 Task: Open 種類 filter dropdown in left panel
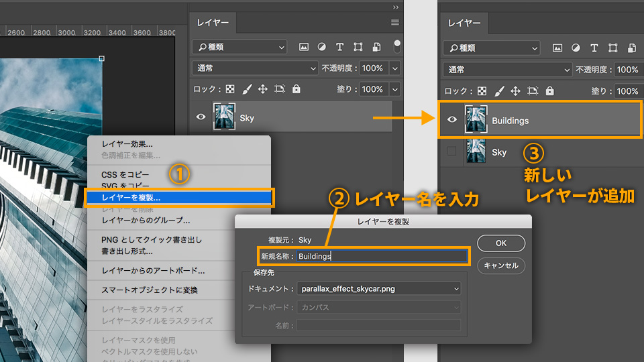(239, 47)
